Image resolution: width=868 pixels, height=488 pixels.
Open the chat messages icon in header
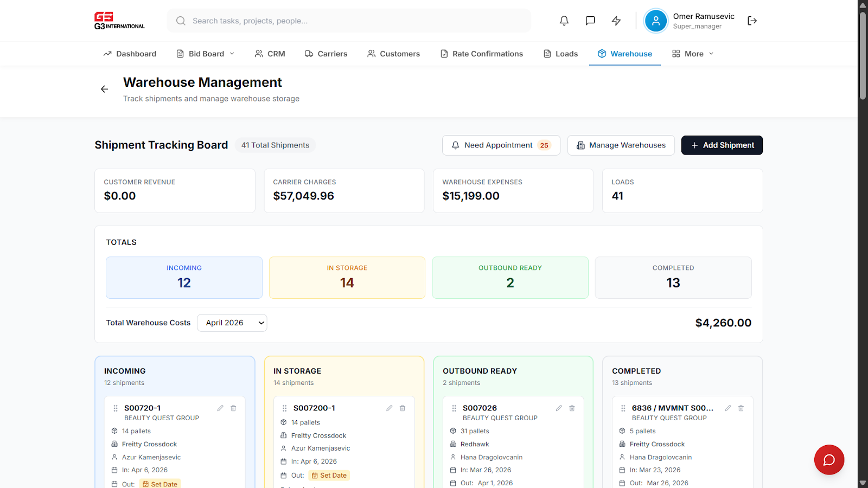(590, 21)
